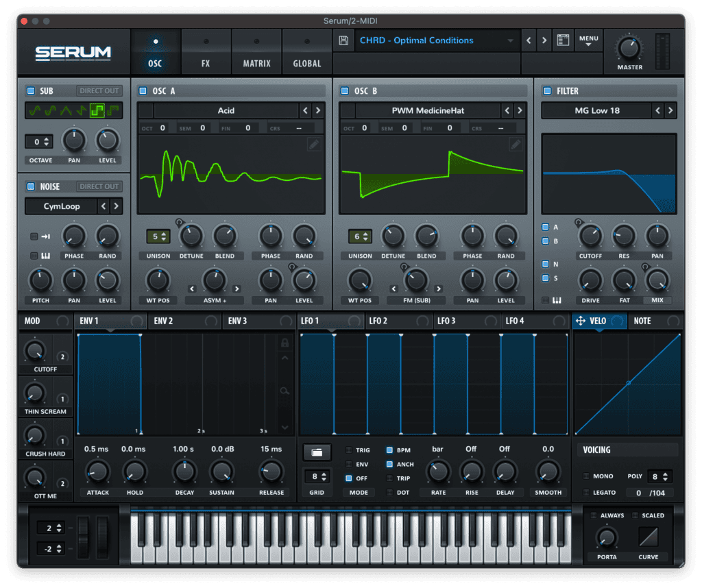Click the LFO preset folder icon
This screenshot has width=702, height=588.
tap(317, 452)
